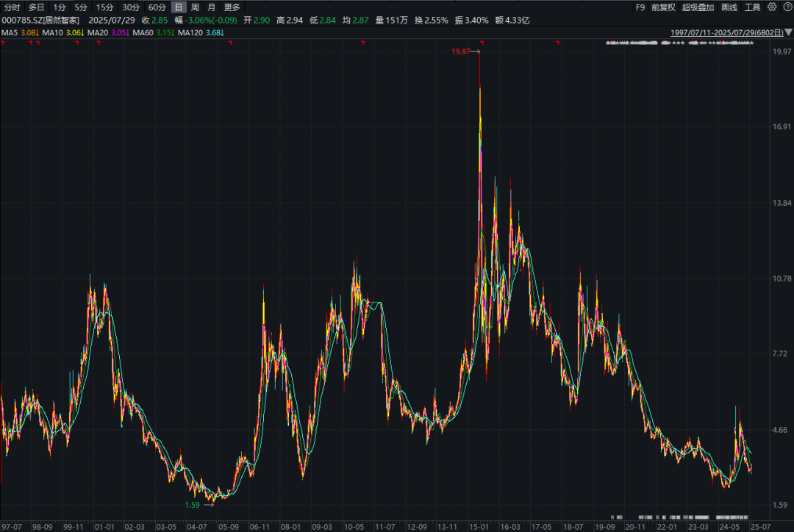
Task: Select the 月 monthly period tab
Action: pyautogui.click(x=212, y=7)
